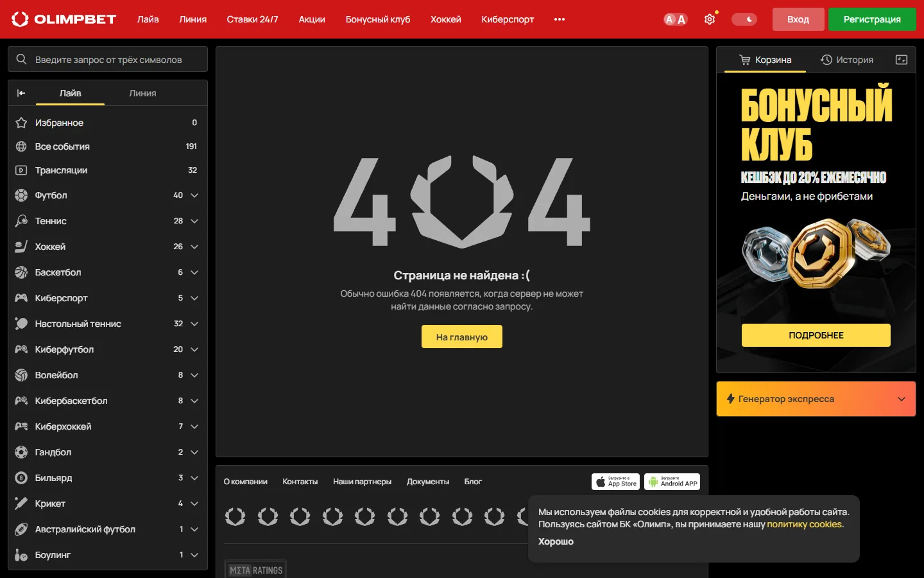Expand the Киберфутбол chevron

194,349
